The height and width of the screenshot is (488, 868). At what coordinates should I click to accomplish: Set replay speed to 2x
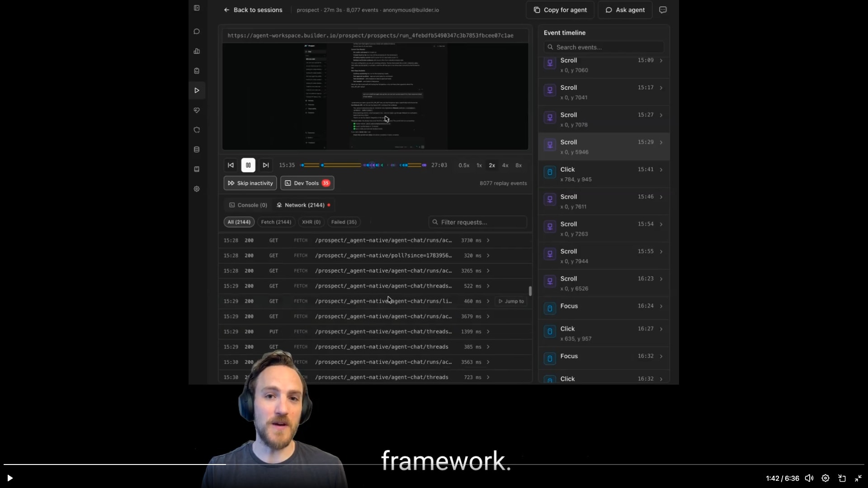click(492, 165)
